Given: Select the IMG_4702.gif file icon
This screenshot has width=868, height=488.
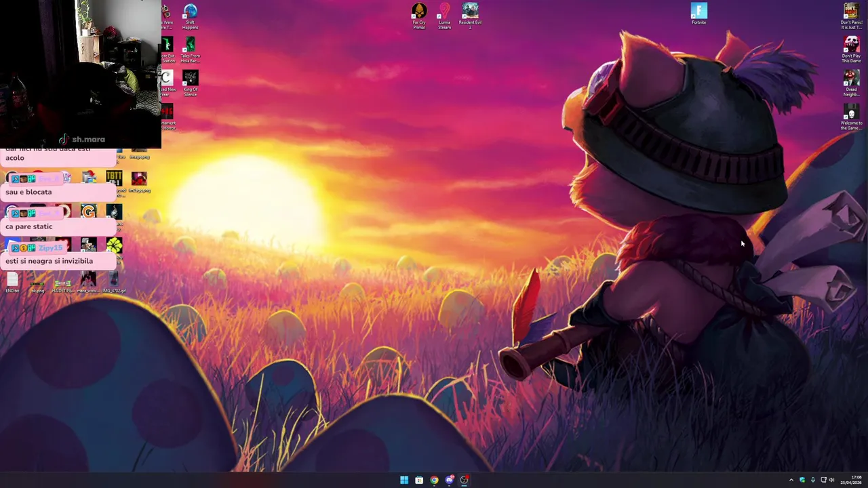Looking at the screenshot, I should (114, 283).
